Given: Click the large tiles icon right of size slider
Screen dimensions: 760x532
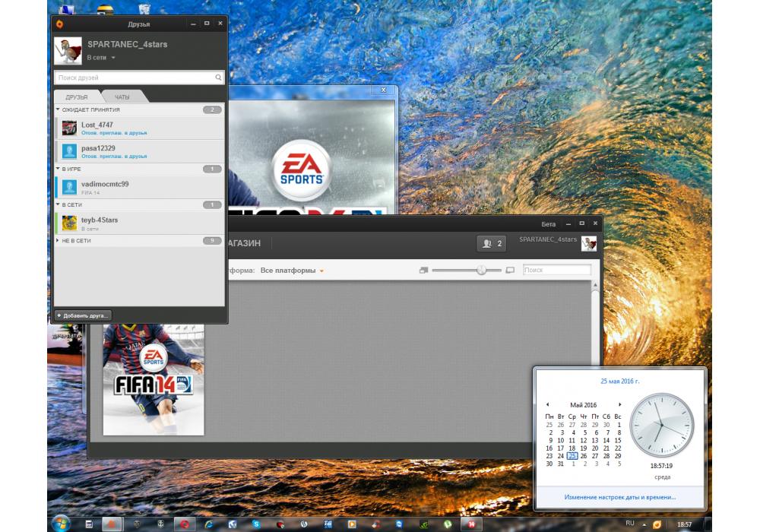Looking at the screenshot, I should 510,271.
